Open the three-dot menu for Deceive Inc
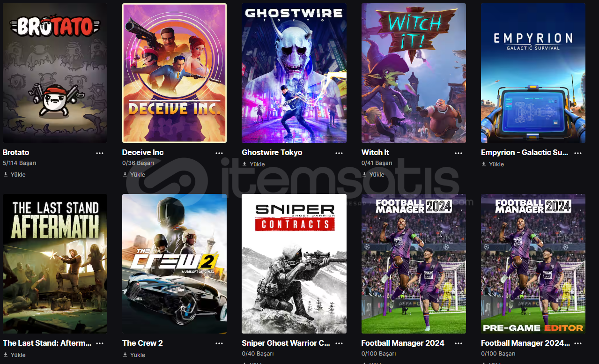 click(x=219, y=153)
